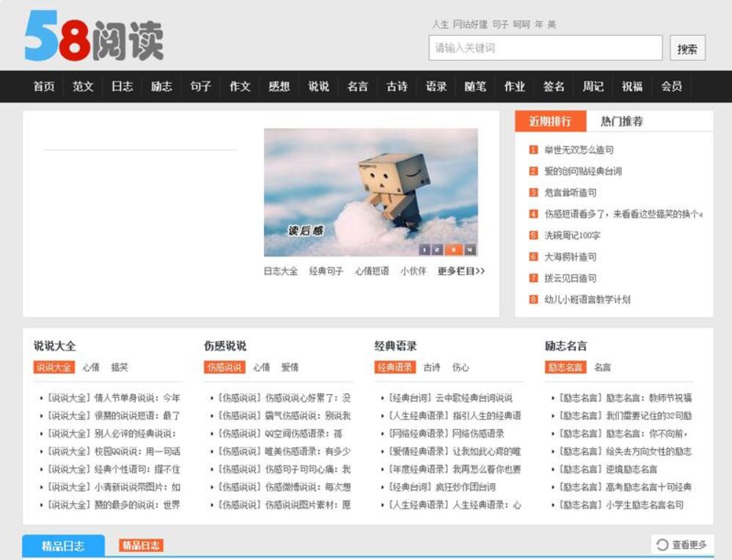Open the 会员 menu in the navigation bar

(x=671, y=86)
